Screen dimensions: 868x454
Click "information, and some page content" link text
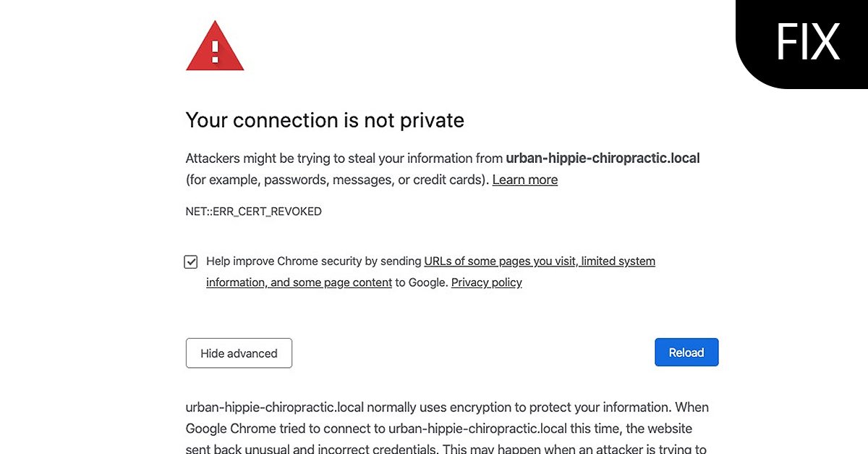click(299, 282)
